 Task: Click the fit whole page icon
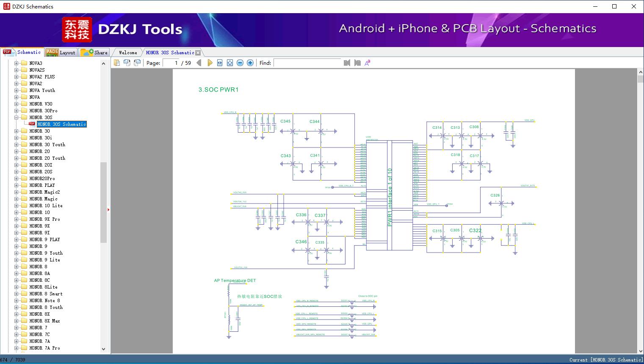coord(230,63)
